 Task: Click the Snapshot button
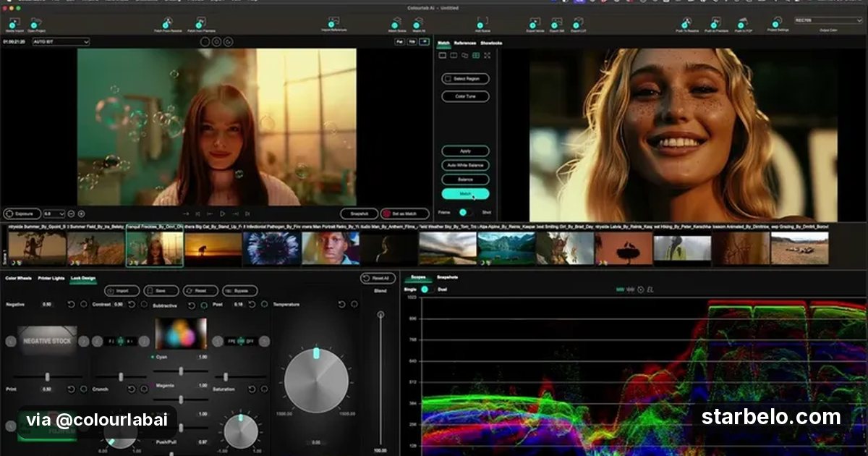(359, 214)
